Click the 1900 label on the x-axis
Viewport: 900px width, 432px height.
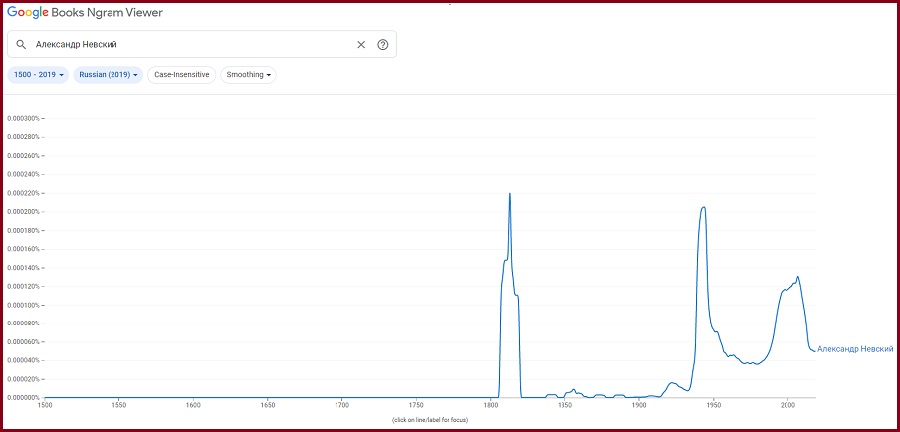[638, 405]
